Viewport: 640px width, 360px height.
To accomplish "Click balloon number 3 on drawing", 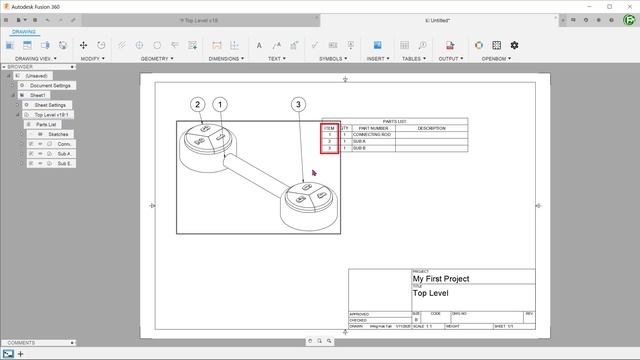I will (x=298, y=104).
